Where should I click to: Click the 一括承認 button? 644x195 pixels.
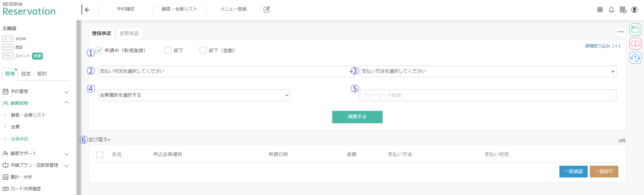pyautogui.click(x=574, y=171)
